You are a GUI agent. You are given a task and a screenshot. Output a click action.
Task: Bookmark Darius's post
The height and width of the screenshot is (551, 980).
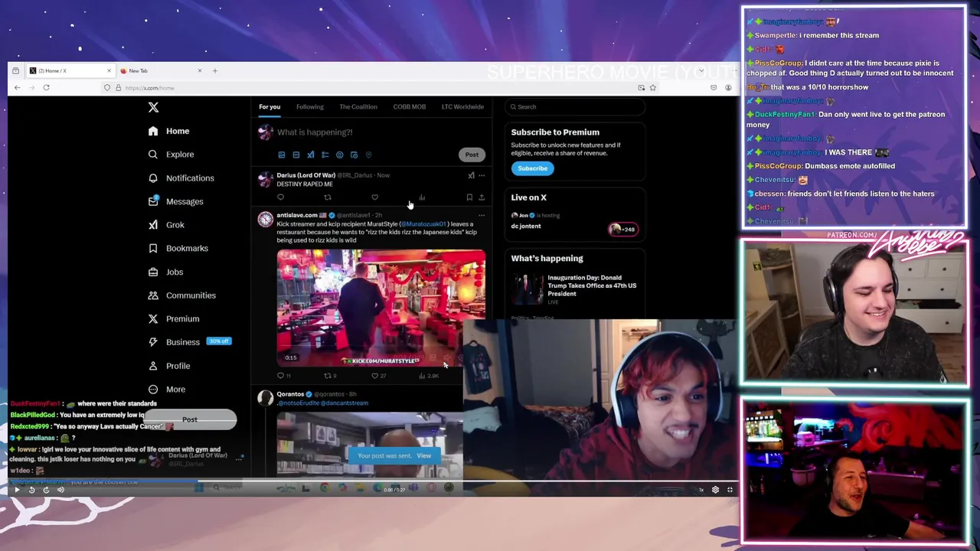pos(469,197)
